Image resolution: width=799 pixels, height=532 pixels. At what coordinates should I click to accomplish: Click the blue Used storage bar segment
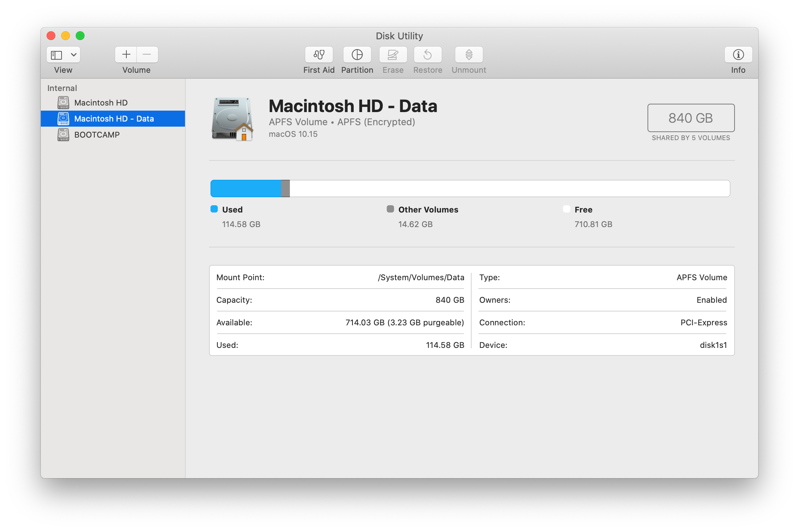coord(246,188)
